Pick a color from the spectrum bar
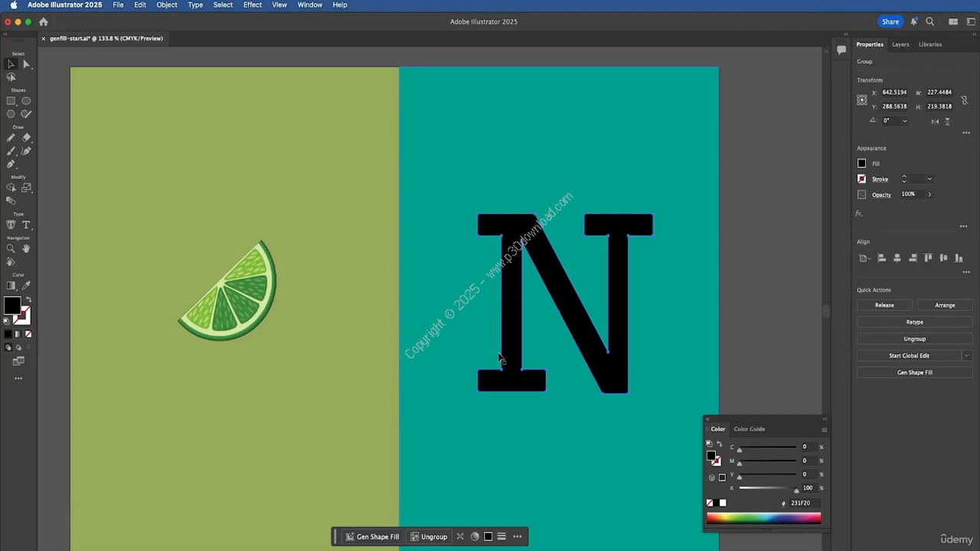The image size is (980, 551). point(763,519)
